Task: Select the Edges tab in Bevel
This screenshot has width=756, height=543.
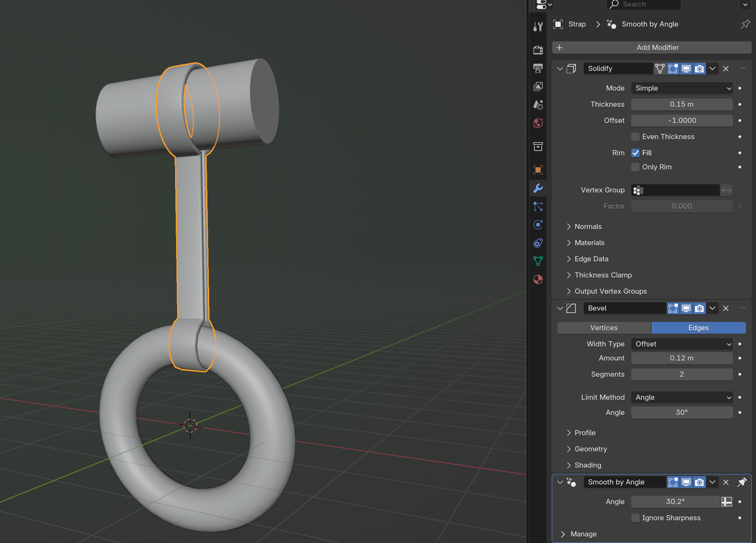Action: (x=698, y=328)
